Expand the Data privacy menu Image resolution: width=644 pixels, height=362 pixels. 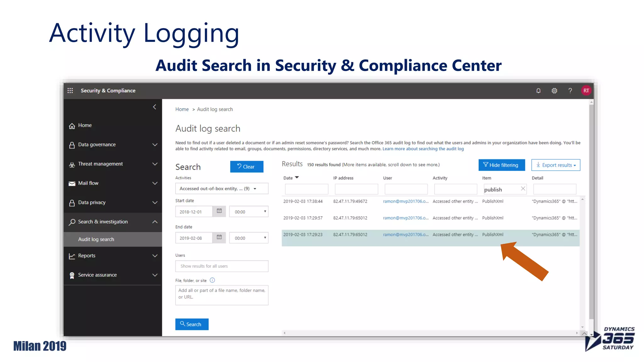tap(155, 202)
